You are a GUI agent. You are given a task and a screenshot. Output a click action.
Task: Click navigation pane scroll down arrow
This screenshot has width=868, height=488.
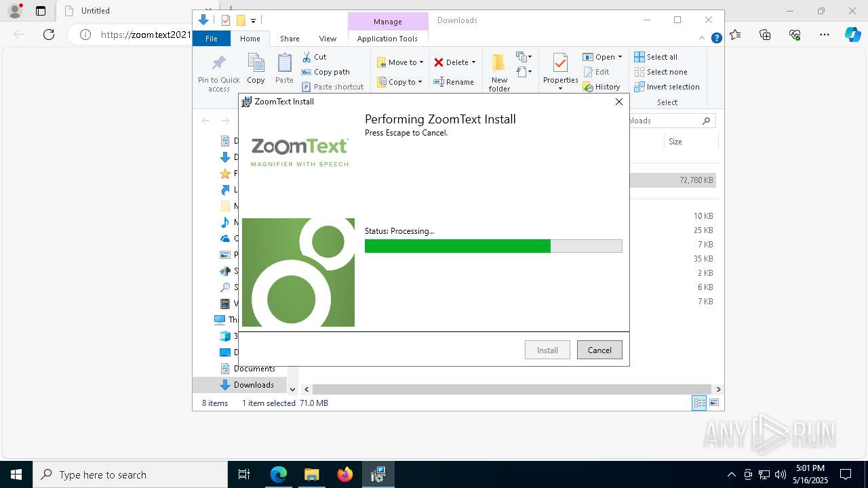click(292, 389)
